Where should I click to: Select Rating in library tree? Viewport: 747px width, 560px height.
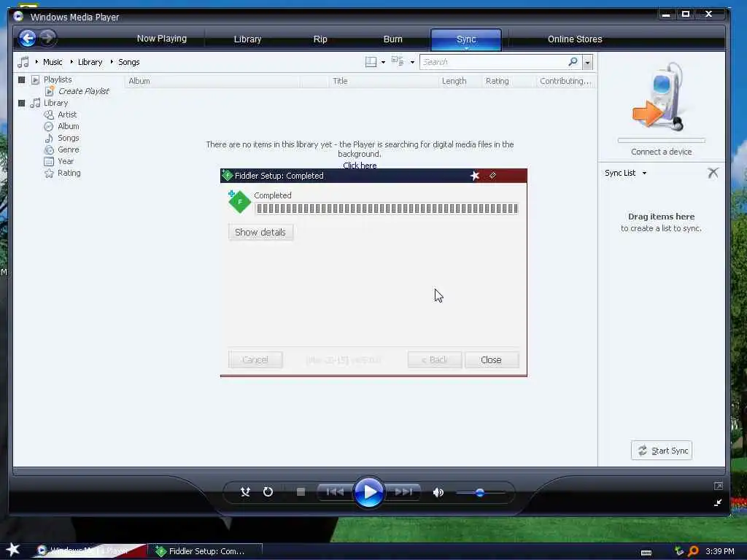pyautogui.click(x=69, y=173)
